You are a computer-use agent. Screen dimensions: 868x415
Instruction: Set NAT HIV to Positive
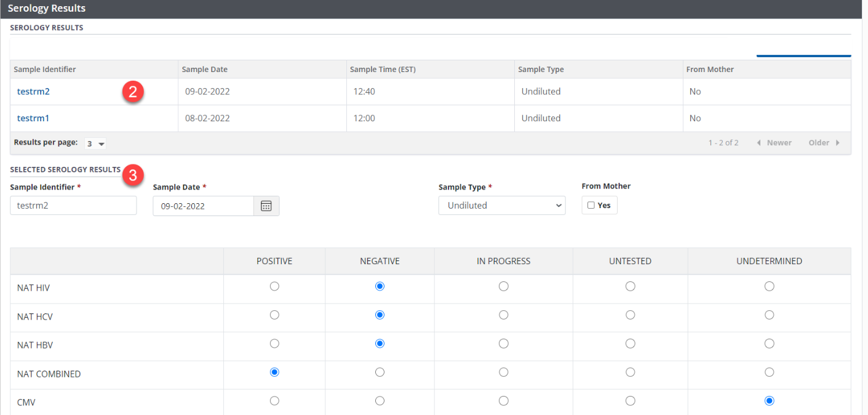click(274, 286)
